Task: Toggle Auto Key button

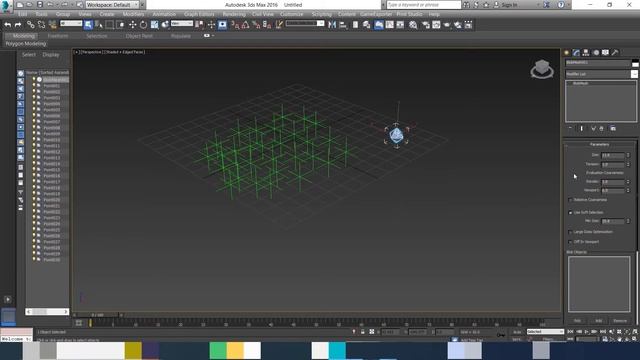Action: (x=517, y=332)
